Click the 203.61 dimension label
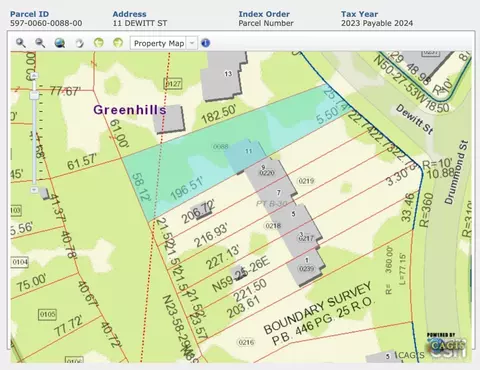The width and height of the screenshot is (480, 370). pos(243,307)
